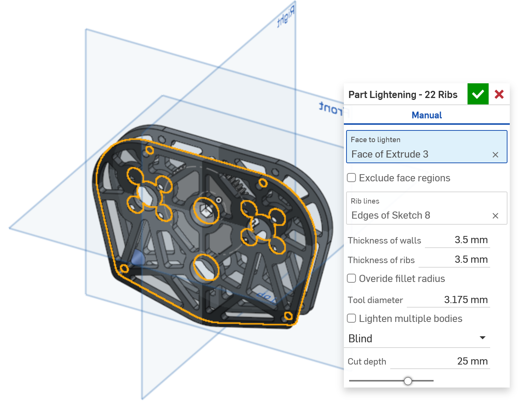Image resolution: width=532 pixels, height=406 pixels.
Task: Click the Part Lightening dialog title
Action: [403, 95]
